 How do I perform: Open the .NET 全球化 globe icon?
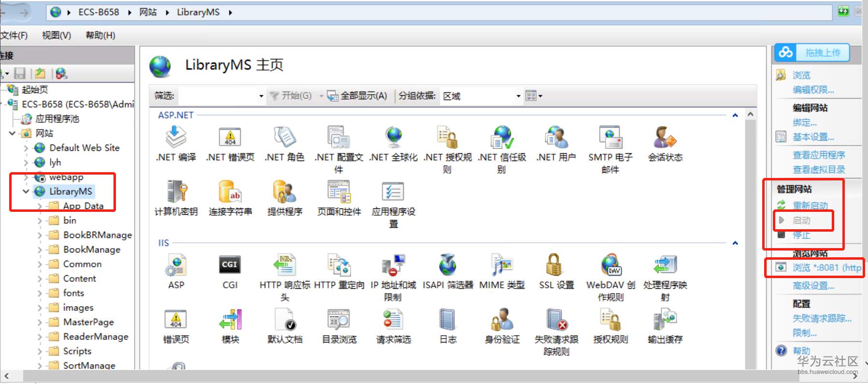point(394,137)
